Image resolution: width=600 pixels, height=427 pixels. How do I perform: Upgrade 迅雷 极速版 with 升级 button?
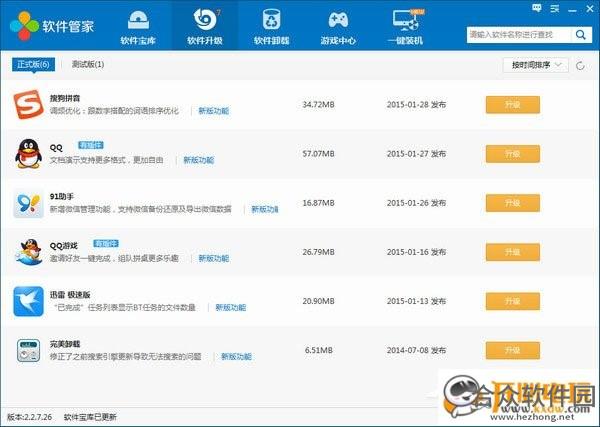point(513,301)
